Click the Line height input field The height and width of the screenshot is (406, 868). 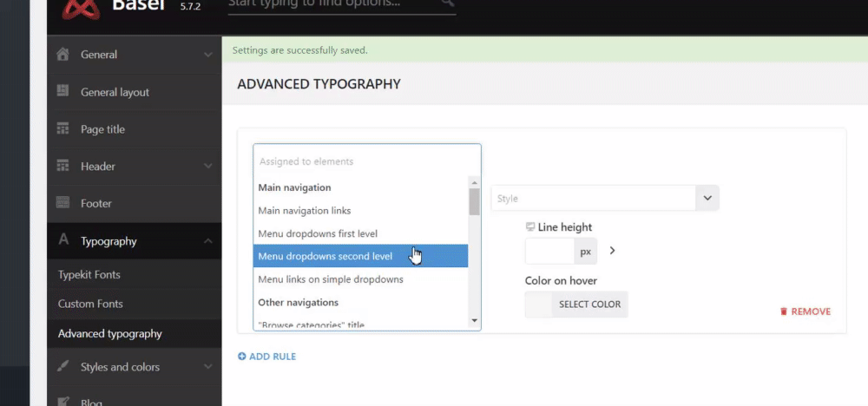click(x=549, y=252)
